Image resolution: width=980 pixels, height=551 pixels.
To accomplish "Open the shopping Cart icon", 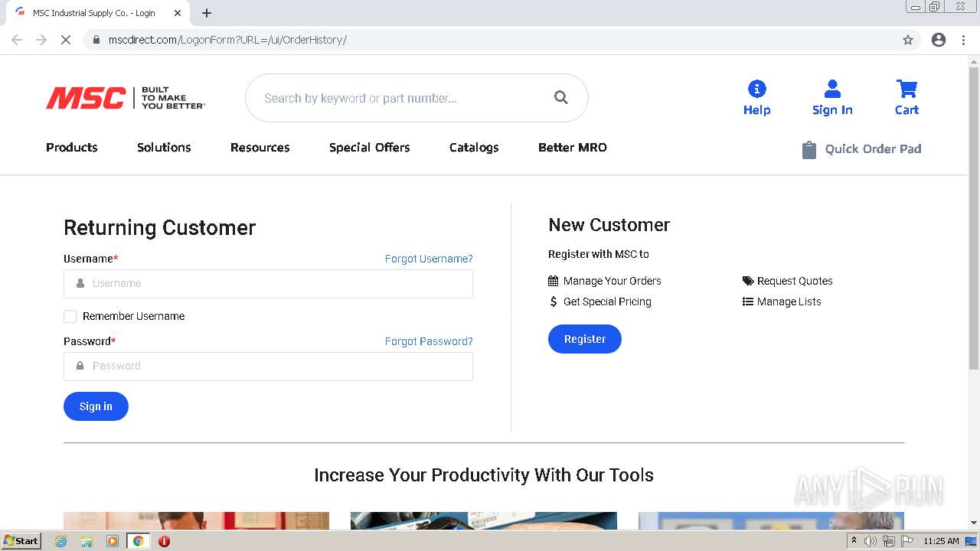I will (906, 90).
